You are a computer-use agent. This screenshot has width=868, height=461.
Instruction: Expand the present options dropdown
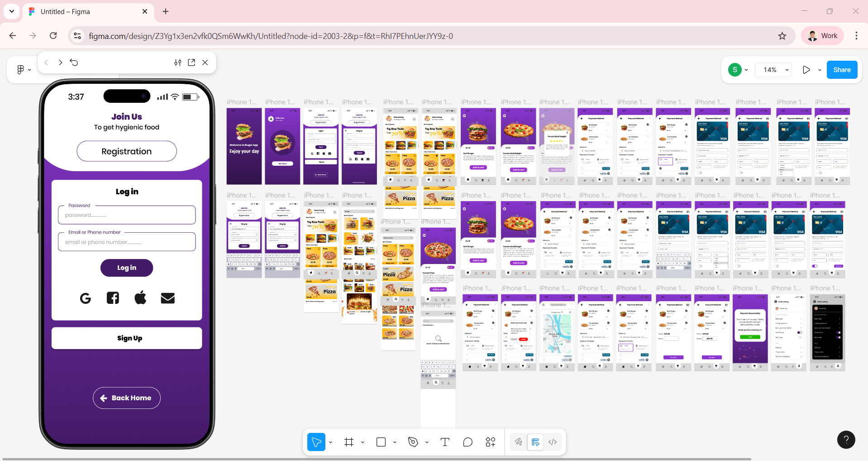[x=820, y=70]
